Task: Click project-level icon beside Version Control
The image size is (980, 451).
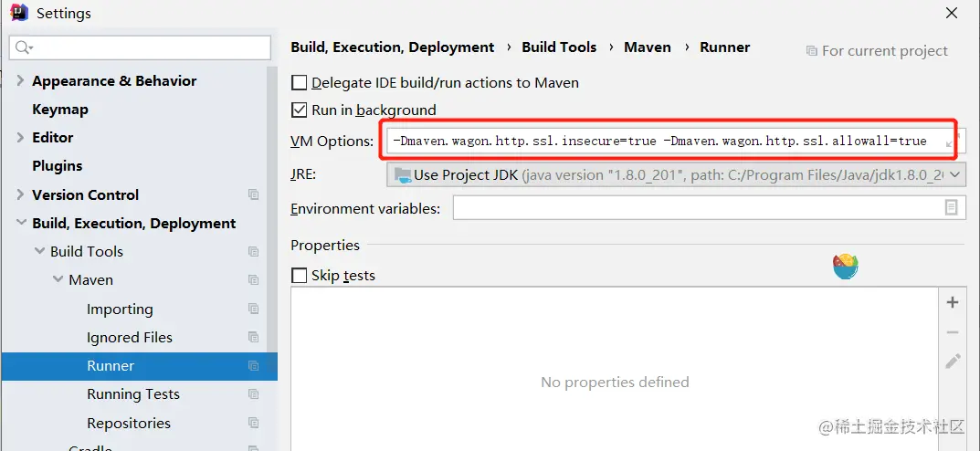Action: tap(253, 195)
